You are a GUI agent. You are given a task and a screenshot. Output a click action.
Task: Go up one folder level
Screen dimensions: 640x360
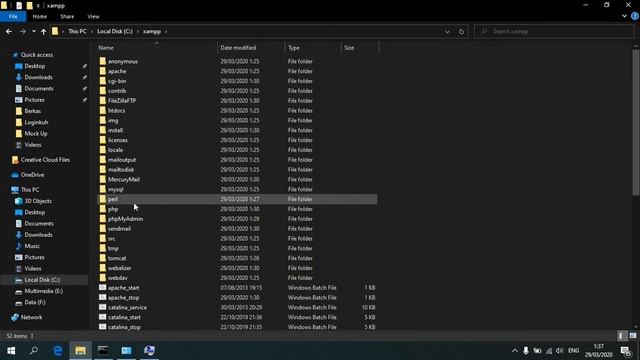(43, 31)
